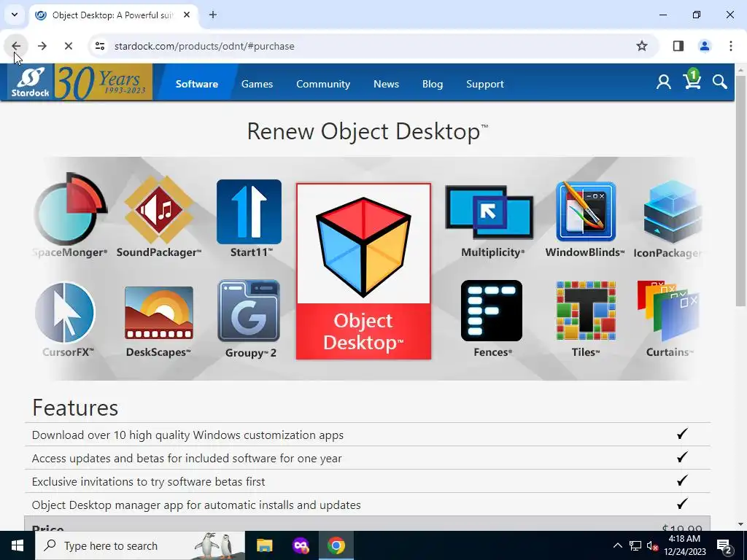Click the Chrome taskbar icon

[336, 545]
